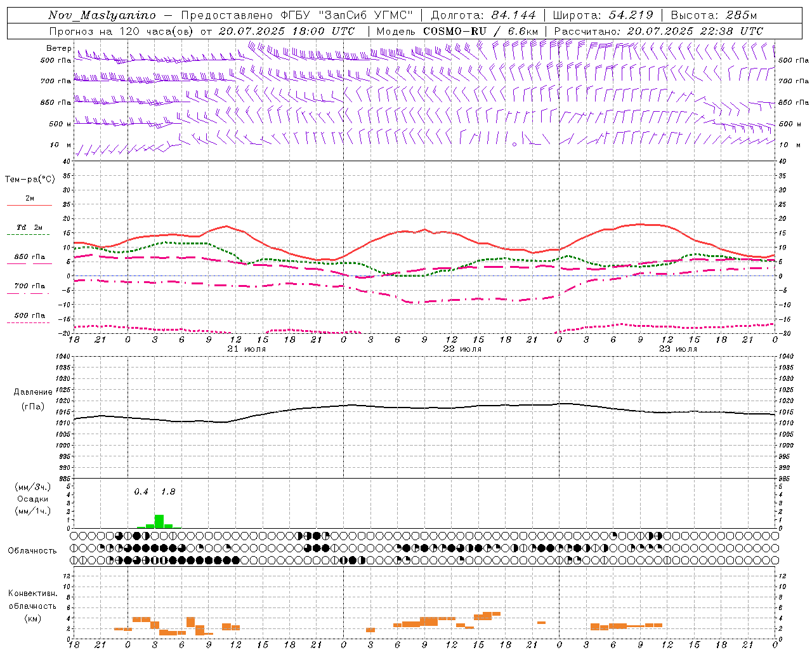Click the Широта: 54.219 value
Screen dimensions: 812x650
point(603,15)
